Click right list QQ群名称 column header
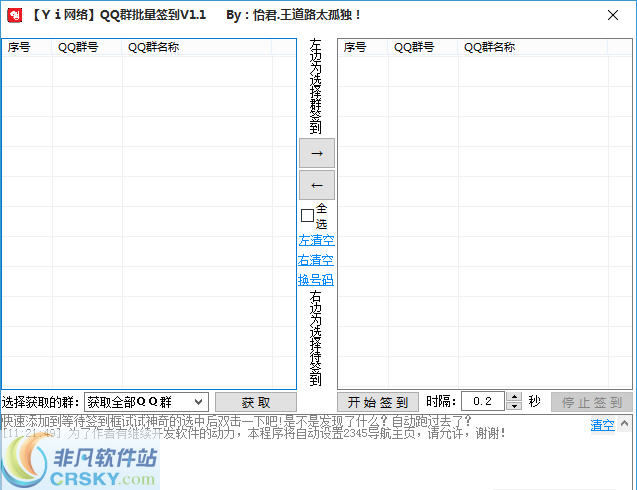The image size is (637, 490). [533, 47]
